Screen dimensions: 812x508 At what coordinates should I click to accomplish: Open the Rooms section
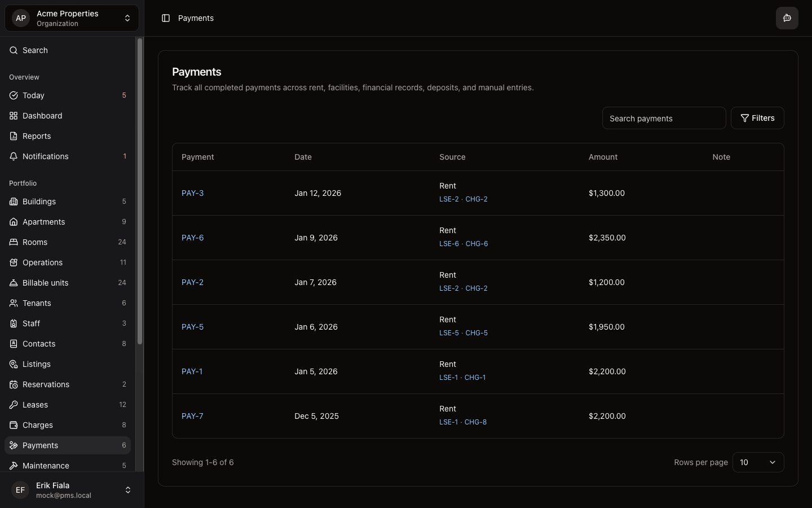coord(35,242)
